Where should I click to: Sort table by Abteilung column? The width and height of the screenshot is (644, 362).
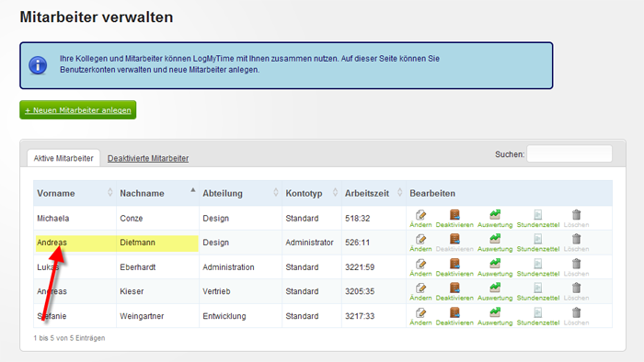click(x=240, y=193)
